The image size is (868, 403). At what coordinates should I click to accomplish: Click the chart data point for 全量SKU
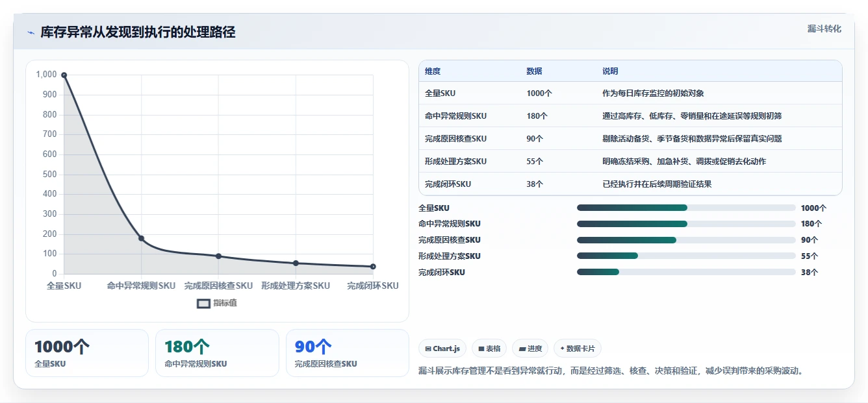click(64, 75)
